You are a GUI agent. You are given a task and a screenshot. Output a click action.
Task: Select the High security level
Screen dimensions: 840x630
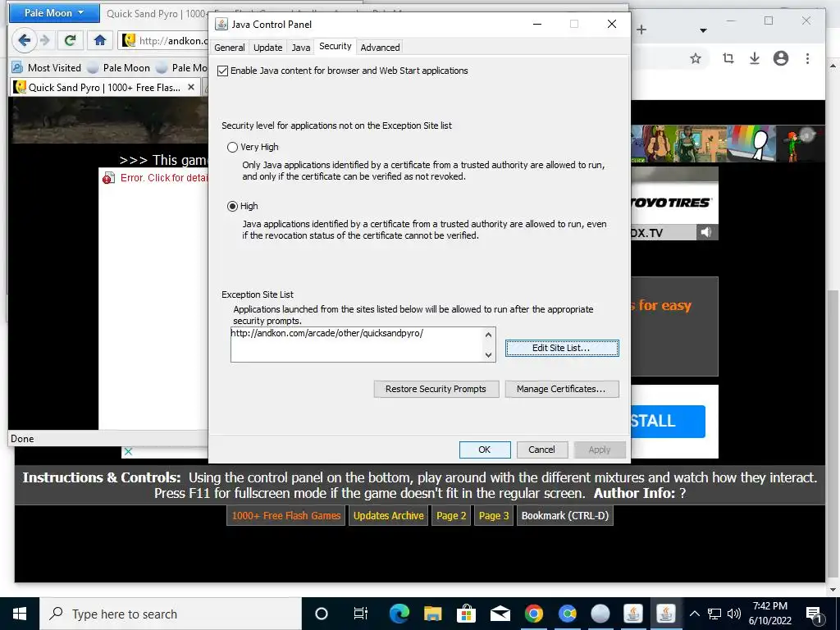[x=232, y=206]
